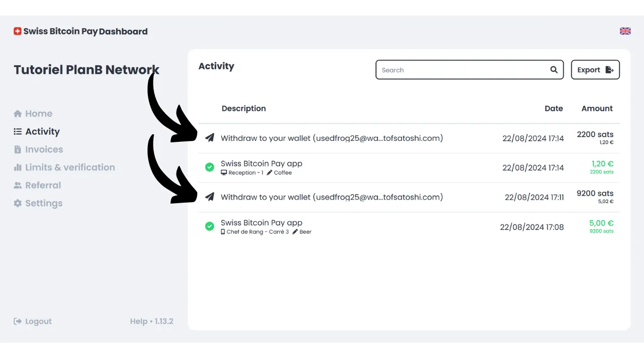The width and height of the screenshot is (644, 358).
Task: Click paper plane icon of 2200 sats withdrawal
Action: tap(210, 138)
